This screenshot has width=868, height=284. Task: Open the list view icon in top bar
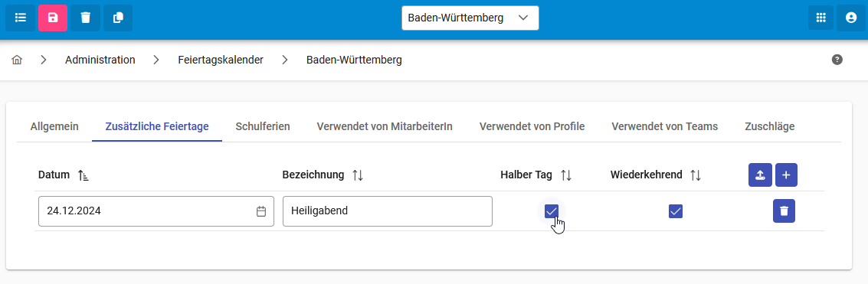pos(21,18)
